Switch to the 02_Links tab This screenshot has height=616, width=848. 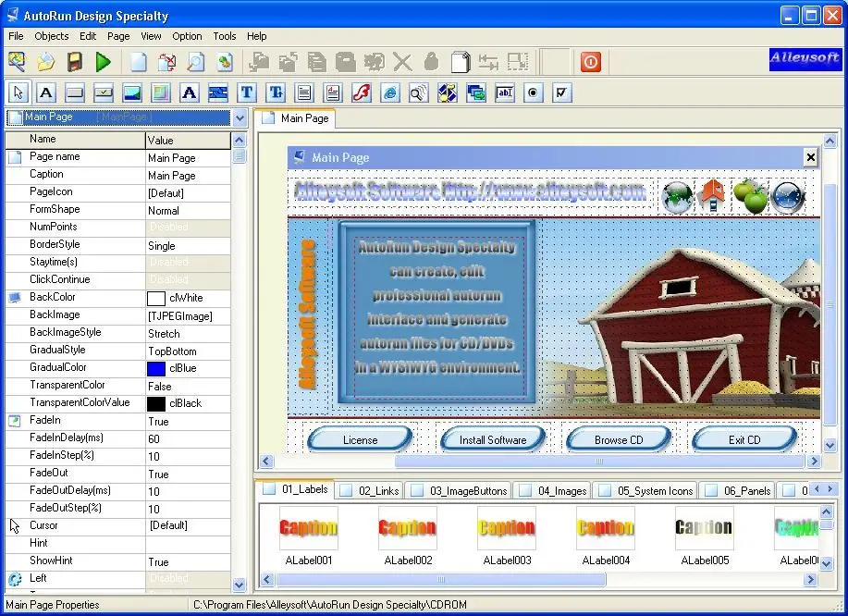coord(370,491)
